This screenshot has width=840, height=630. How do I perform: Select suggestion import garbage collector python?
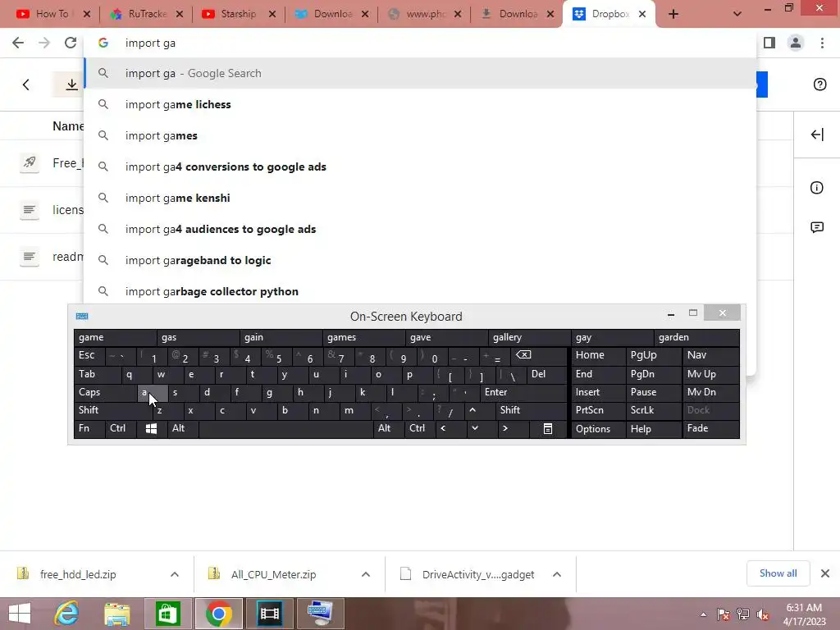click(x=420, y=291)
